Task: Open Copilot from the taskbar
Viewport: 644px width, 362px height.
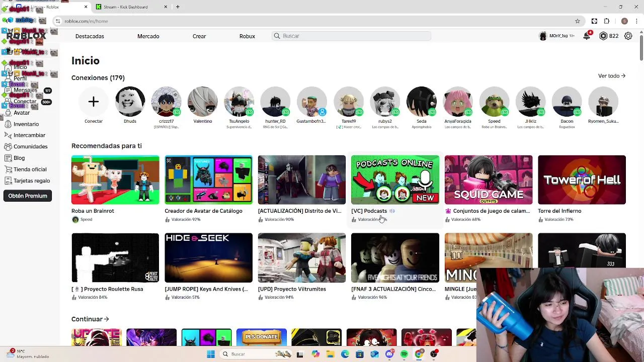Action: tap(315, 354)
